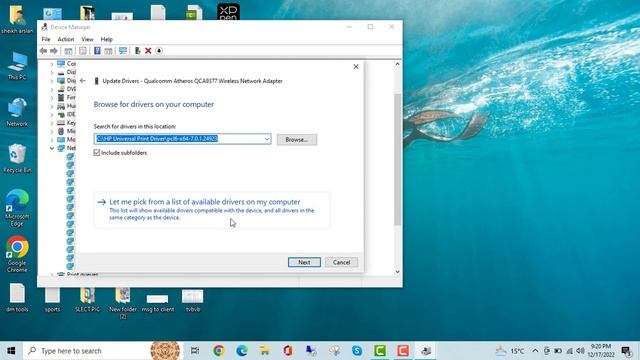Expand the Firmware tree node

click(52, 98)
